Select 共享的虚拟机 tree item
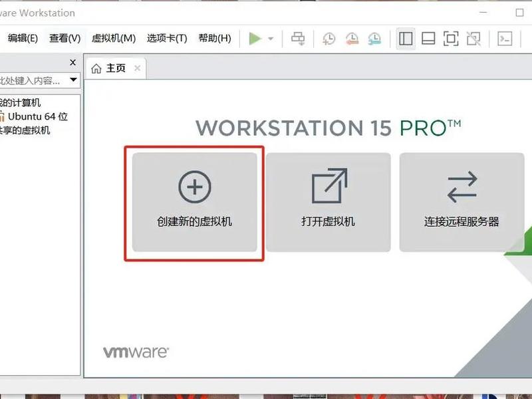532x399 pixels. (x=25, y=130)
